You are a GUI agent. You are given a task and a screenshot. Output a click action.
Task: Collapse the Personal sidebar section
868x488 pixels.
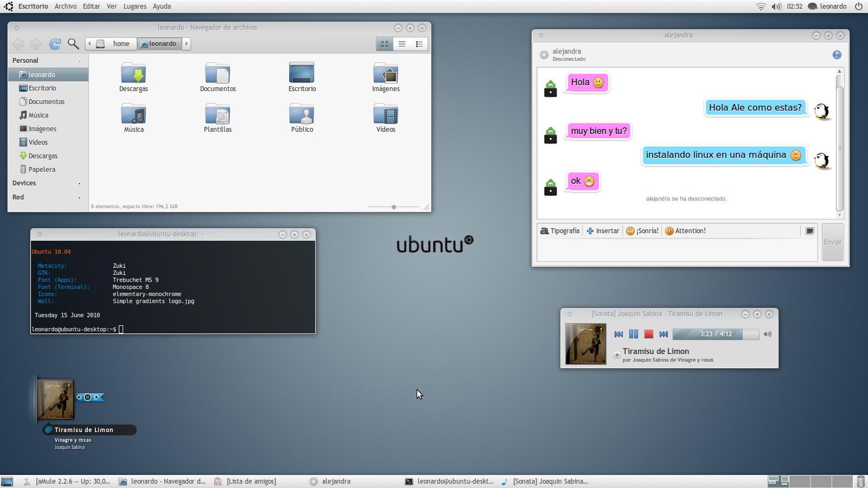point(79,61)
